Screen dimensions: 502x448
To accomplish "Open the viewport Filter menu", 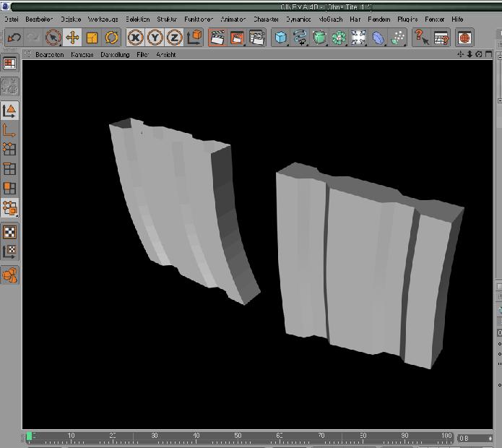I will (x=142, y=55).
